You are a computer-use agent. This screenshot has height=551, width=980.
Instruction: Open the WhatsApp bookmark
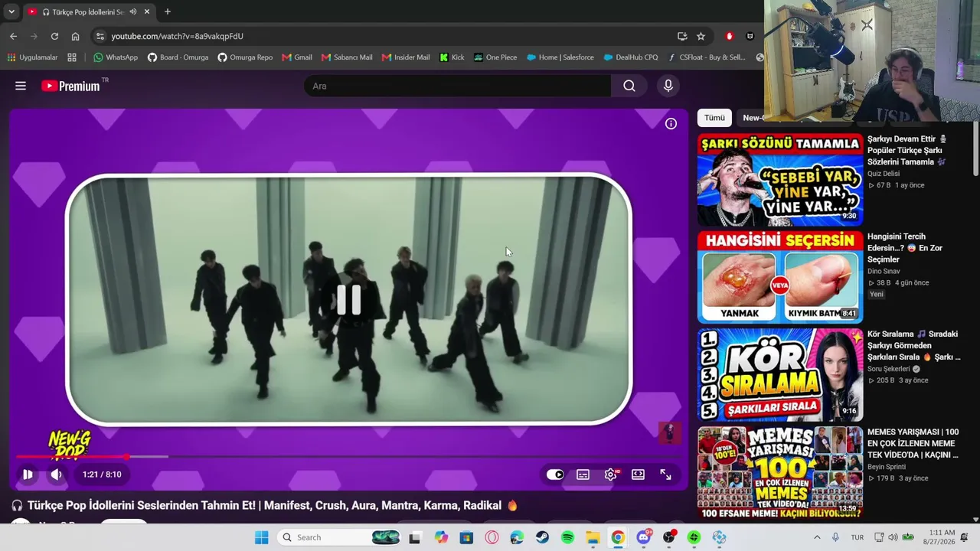click(116, 57)
